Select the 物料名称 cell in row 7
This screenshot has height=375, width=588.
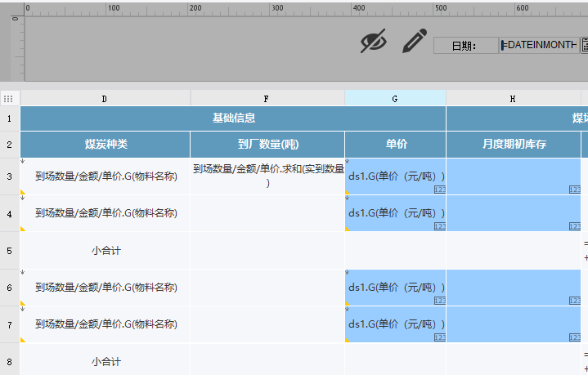pyautogui.click(x=105, y=324)
